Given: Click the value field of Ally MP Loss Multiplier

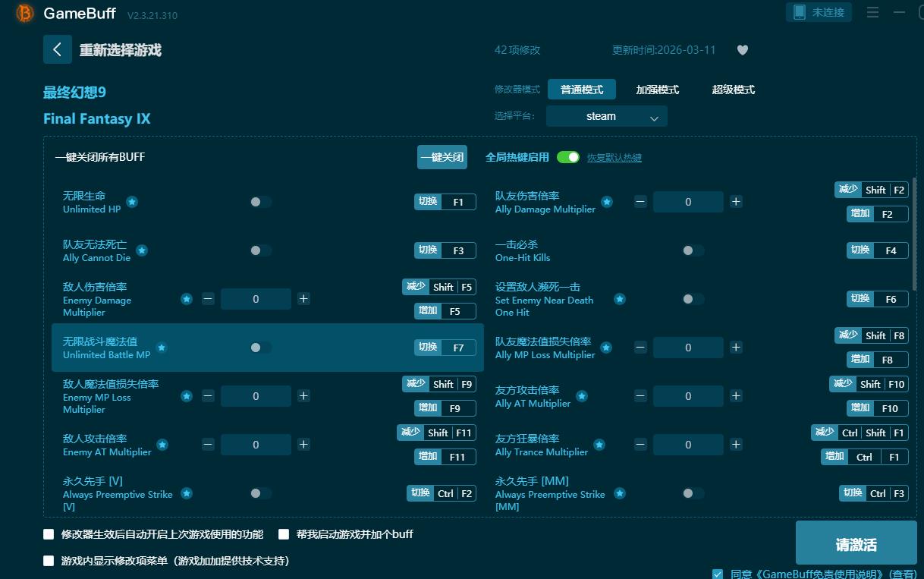Looking at the screenshot, I should [x=687, y=348].
